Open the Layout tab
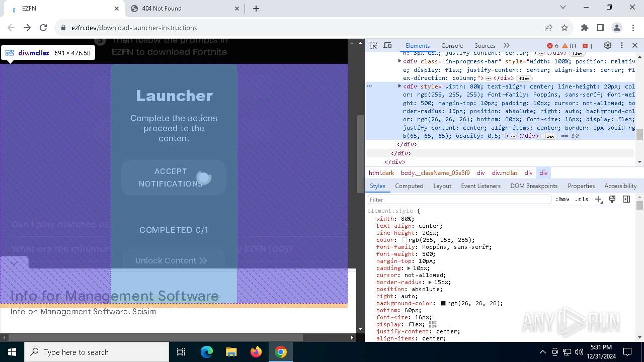The image size is (644, 362). pyautogui.click(x=442, y=186)
